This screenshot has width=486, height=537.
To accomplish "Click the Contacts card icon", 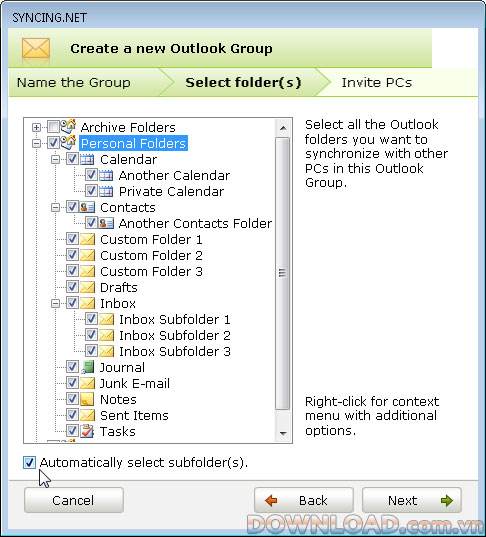I will click(87, 207).
